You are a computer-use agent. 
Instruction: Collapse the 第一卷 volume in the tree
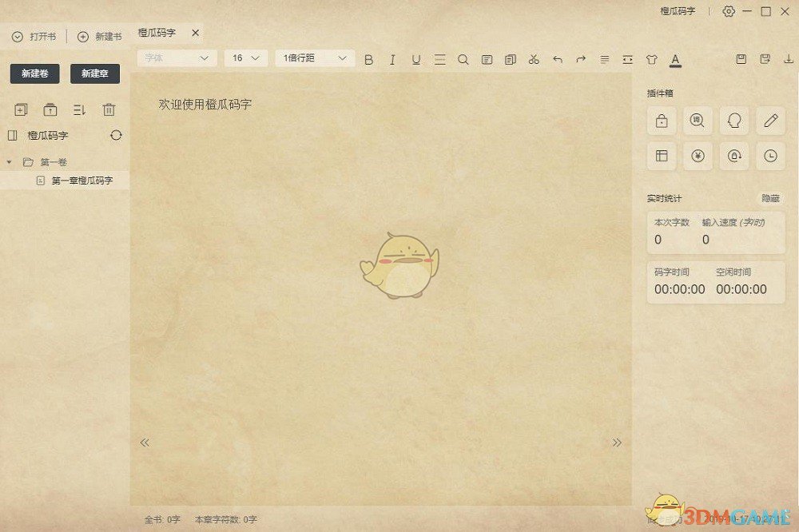click(8, 161)
